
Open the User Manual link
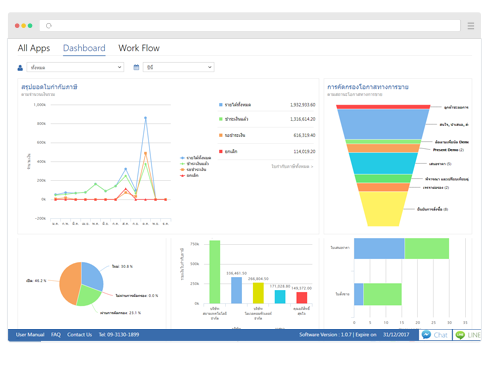(30, 335)
